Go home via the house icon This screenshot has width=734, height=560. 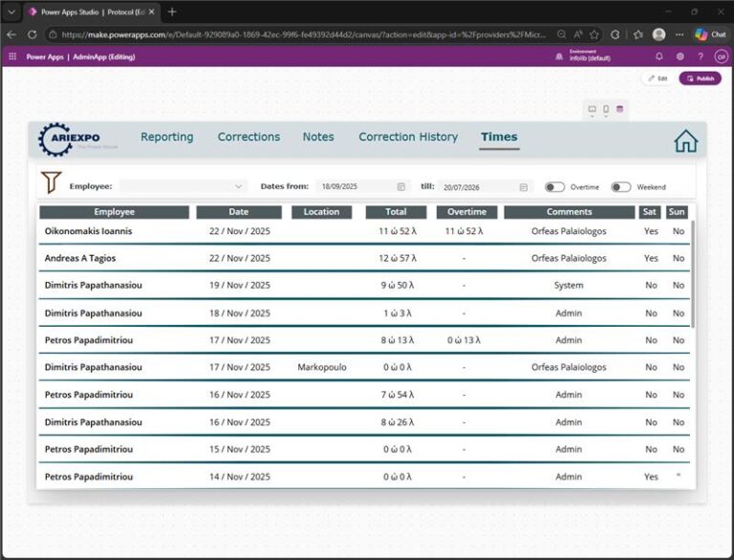686,140
